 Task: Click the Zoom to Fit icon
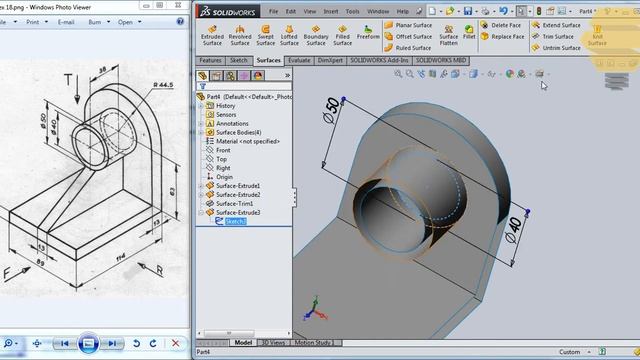point(398,74)
